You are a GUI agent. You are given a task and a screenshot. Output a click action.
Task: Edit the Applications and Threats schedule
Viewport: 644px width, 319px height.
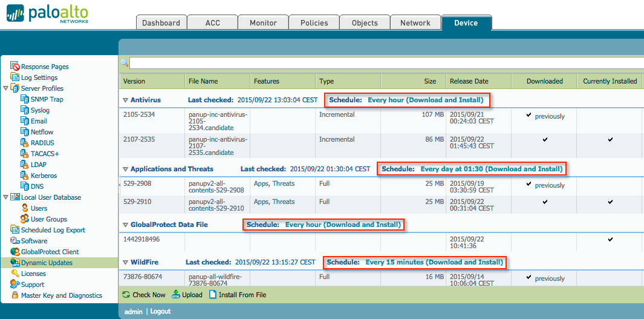(491, 169)
